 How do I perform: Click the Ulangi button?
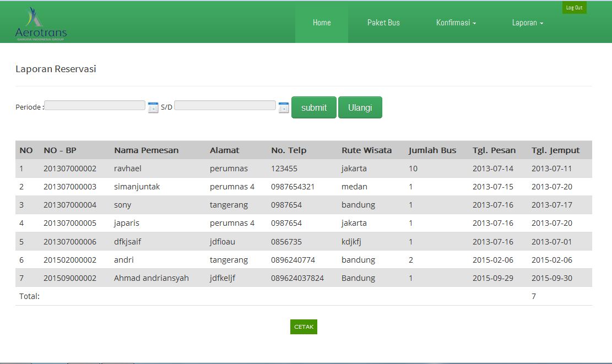pos(360,107)
